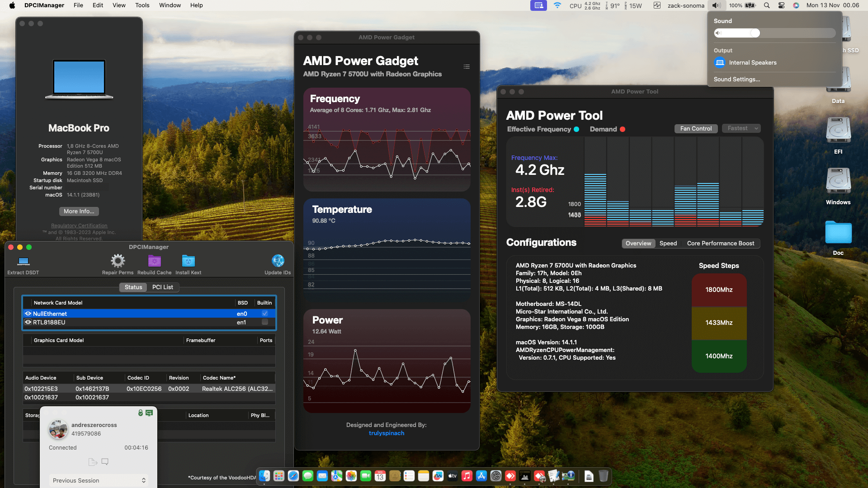Open System Settings from the dock
The image size is (868, 488).
[x=496, y=476]
